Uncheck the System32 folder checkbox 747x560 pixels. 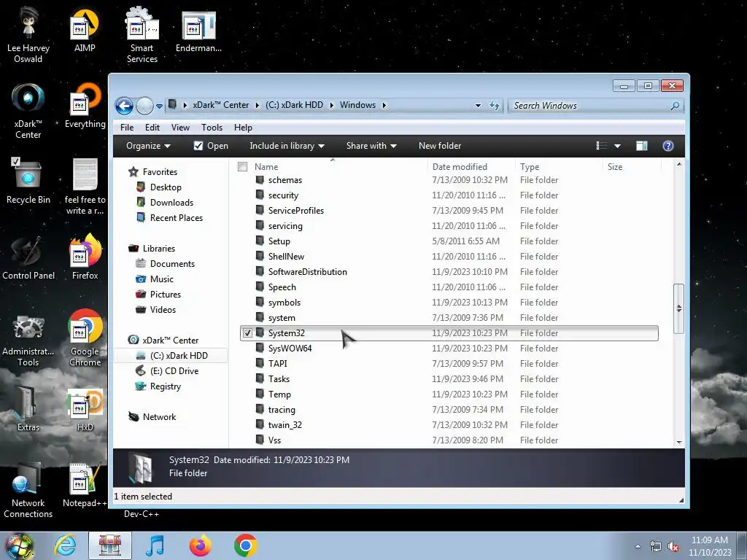point(248,332)
